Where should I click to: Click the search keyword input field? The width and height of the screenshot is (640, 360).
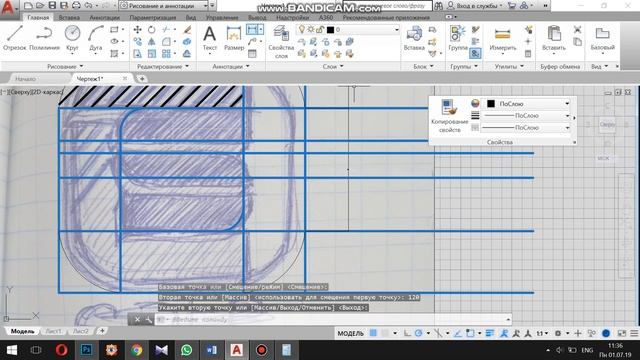coord(387,6)
